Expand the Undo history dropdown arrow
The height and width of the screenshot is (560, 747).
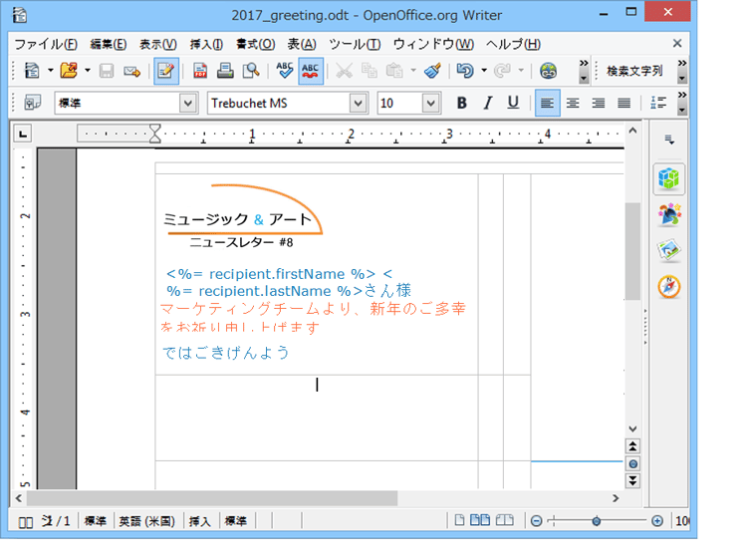[x=483, y=71]
